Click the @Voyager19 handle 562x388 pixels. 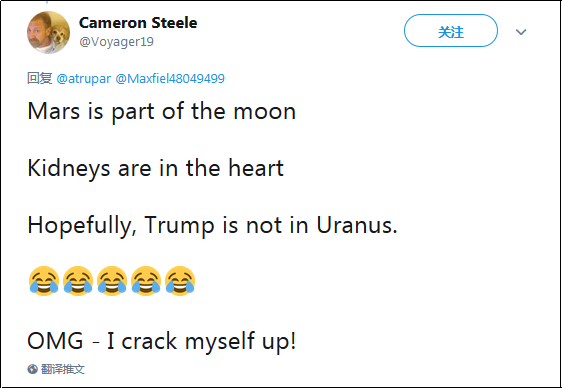116,42
